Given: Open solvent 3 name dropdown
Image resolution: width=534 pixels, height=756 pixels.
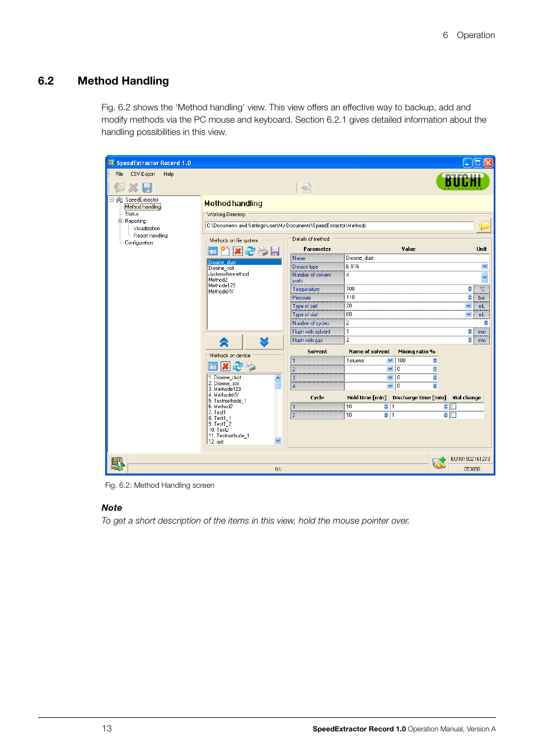Looking at the screenshot, I should tap(390, 377).
